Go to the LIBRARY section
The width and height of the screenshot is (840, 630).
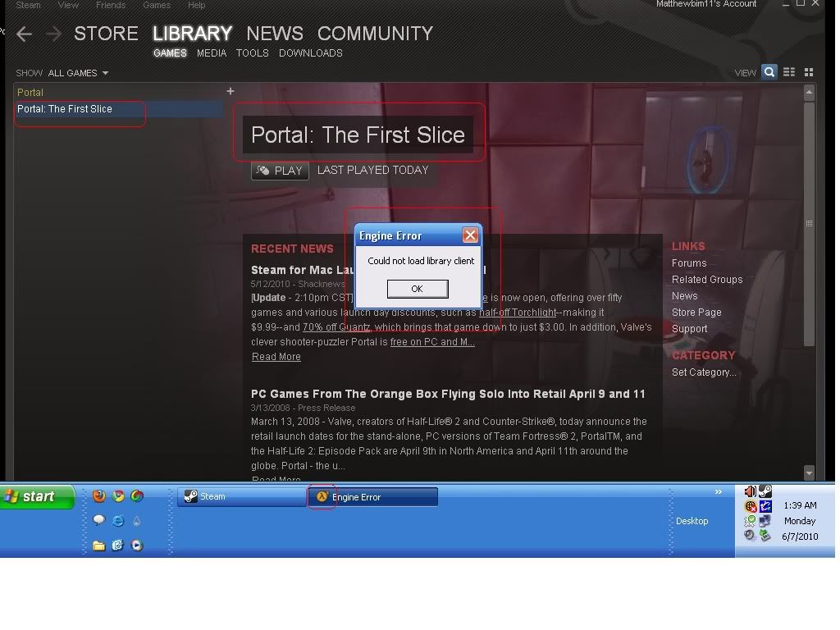[192, 34]
